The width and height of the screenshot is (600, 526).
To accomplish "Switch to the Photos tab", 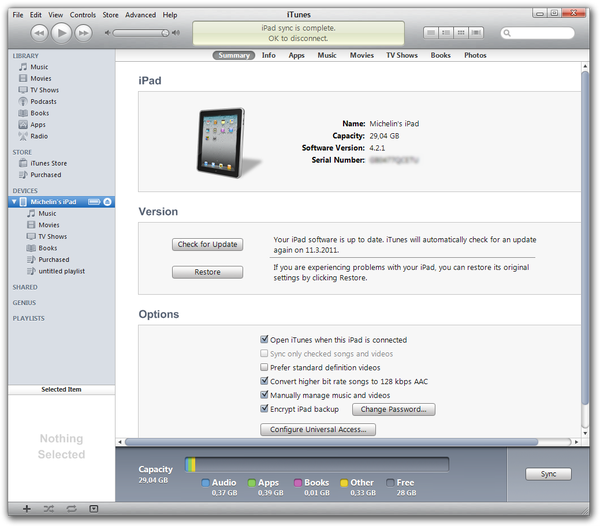I will (475, 55).
